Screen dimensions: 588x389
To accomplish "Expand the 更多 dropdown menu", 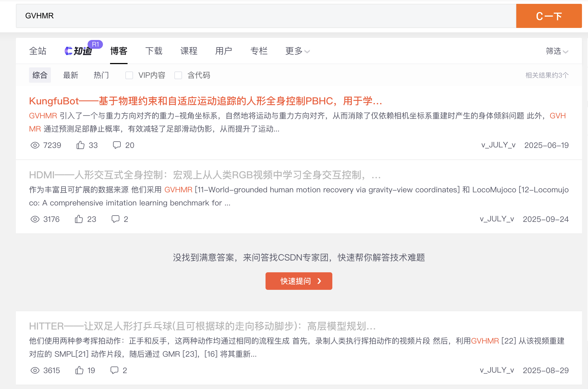I will pyautogui.click(x=297, y=51).
